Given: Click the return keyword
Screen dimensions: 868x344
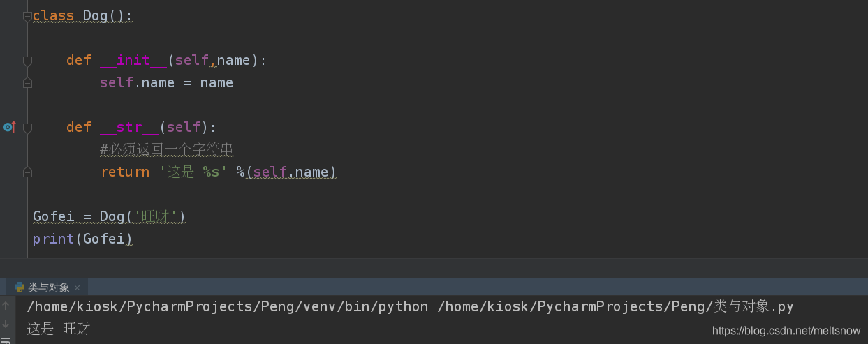Looking at the screenshot, I should pos(125,172).
